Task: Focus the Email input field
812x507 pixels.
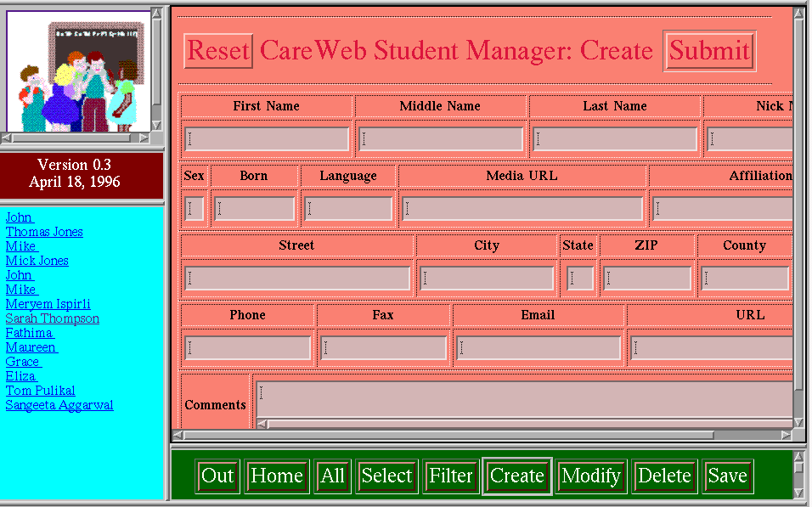Action: click(539, 348)
